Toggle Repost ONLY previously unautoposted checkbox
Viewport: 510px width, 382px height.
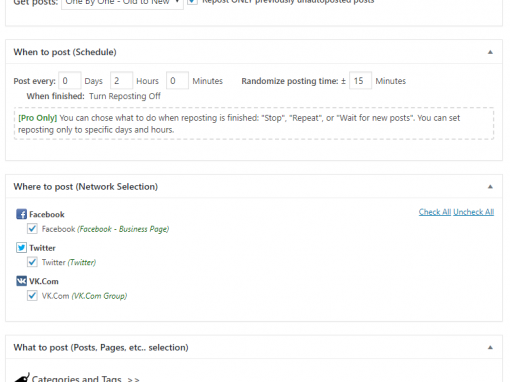192,1
